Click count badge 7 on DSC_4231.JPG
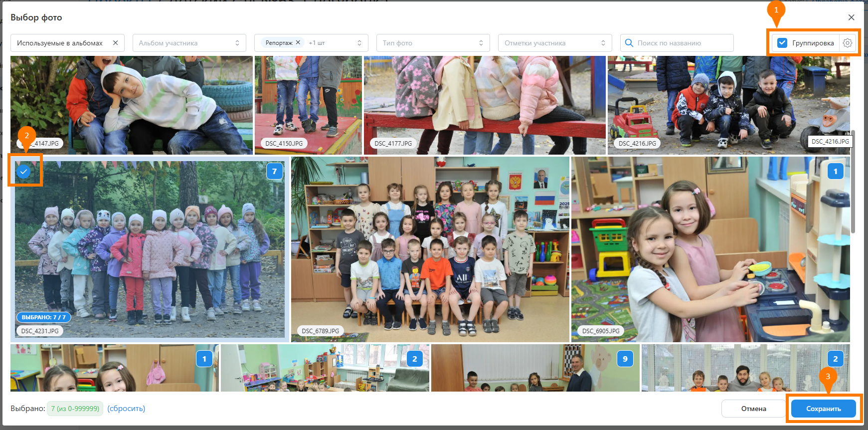868x430 pixels. coord(274,171)
